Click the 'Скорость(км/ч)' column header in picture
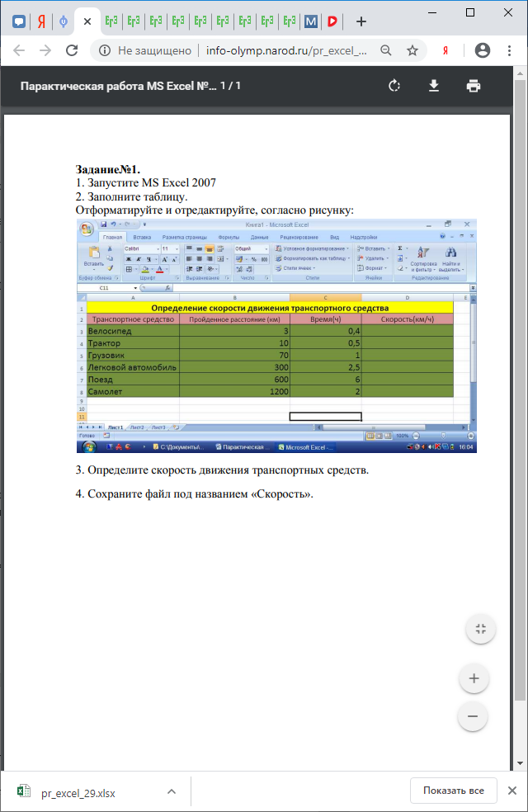This screenshot has height=812, width=528. (x=408, y=319)
